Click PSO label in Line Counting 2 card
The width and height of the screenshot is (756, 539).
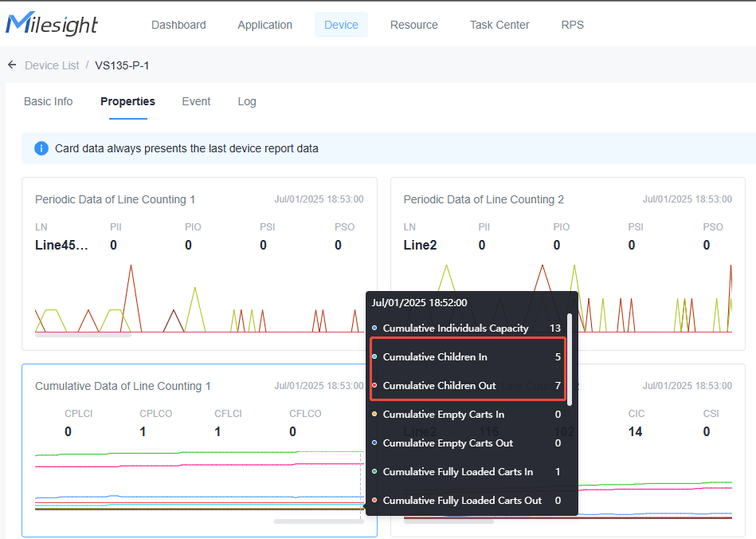coord(713,226)
